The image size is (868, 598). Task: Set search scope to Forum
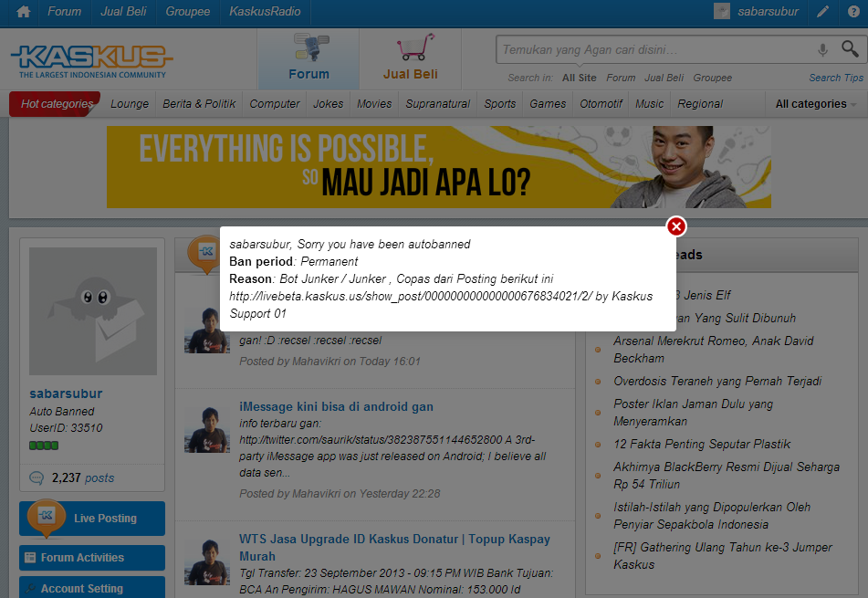point(621,79)
